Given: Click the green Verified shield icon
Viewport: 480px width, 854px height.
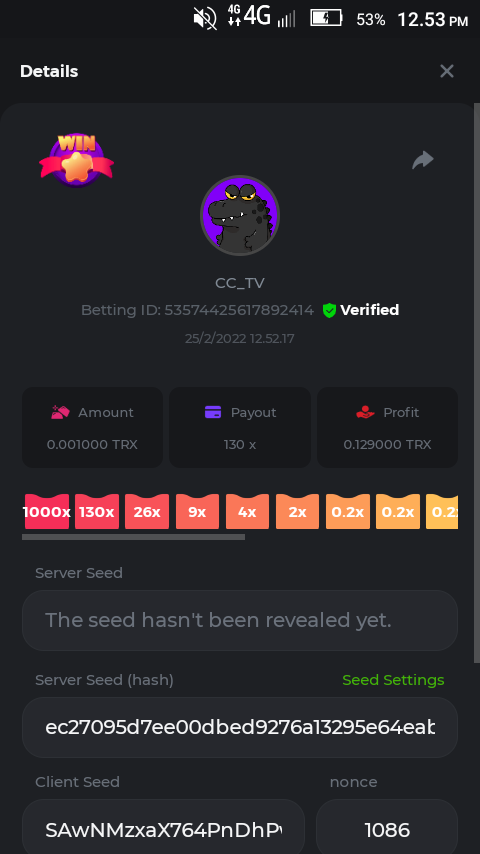Looking at the screenshot, I should (329, 310).
